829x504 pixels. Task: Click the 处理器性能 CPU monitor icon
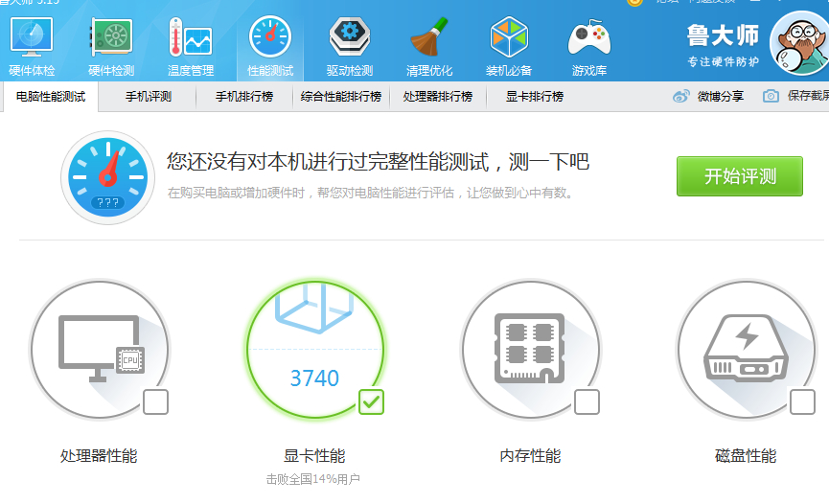click(101, 349)
